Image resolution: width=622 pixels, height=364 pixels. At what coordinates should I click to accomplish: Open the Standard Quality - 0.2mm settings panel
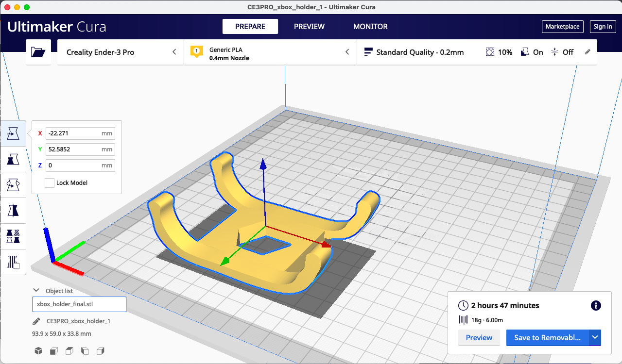pyautogui.click(x=477, y=52)
